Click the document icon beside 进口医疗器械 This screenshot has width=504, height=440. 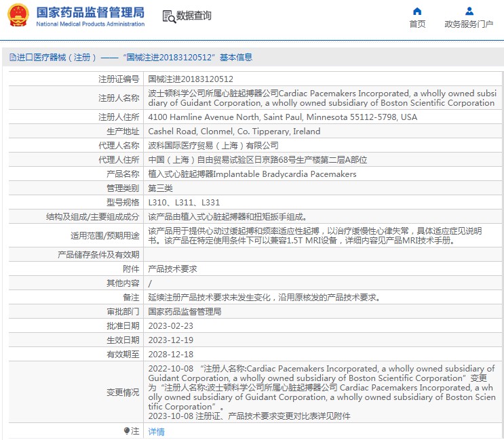click(12, 58)
